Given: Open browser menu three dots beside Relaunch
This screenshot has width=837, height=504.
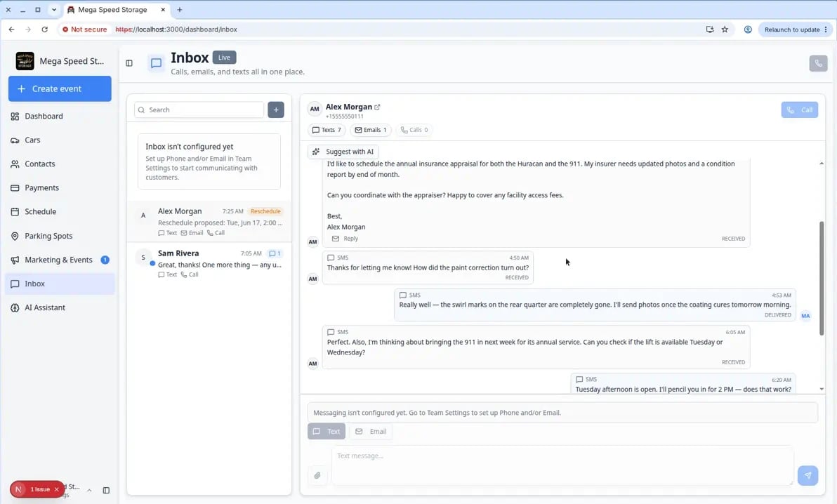Looking at the screenshot, I should coord(826,29).
